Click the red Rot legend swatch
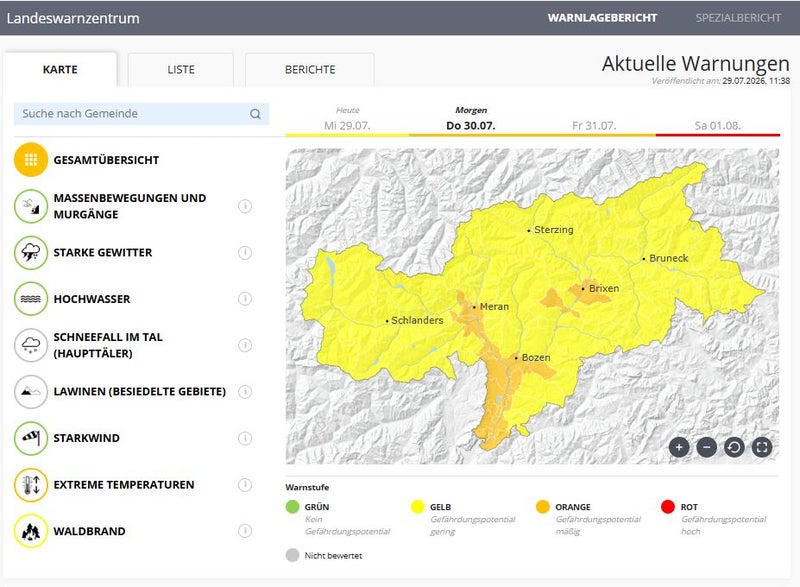 [x=667, y=506]
